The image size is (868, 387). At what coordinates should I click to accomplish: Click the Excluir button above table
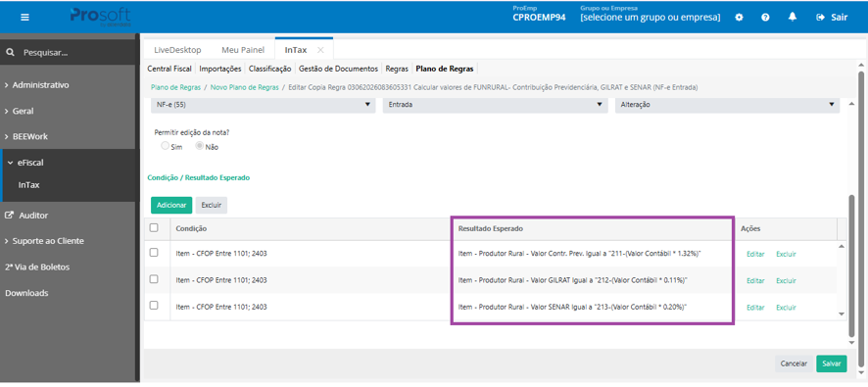tap(212, 205)
